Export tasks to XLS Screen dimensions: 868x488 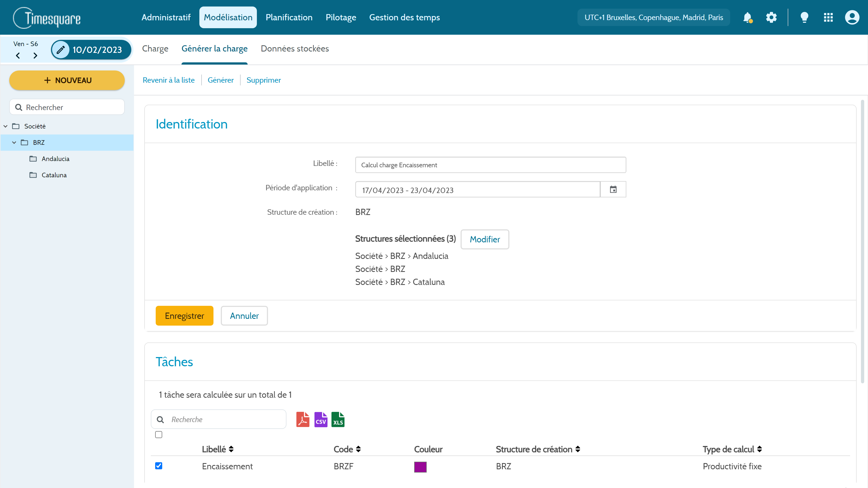[338, 420]
